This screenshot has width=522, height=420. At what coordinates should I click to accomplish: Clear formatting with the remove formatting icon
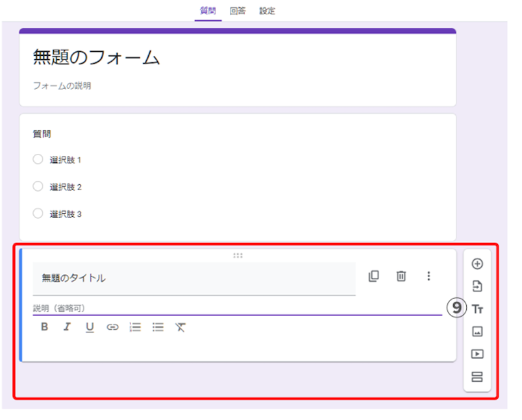coord(180,327)
